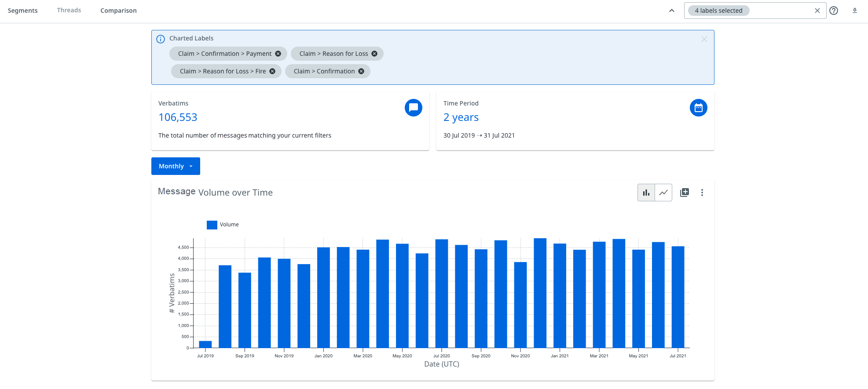Clear all selected labels with X
This screenshot has height=389, width=868.
[x=817, y=11]
